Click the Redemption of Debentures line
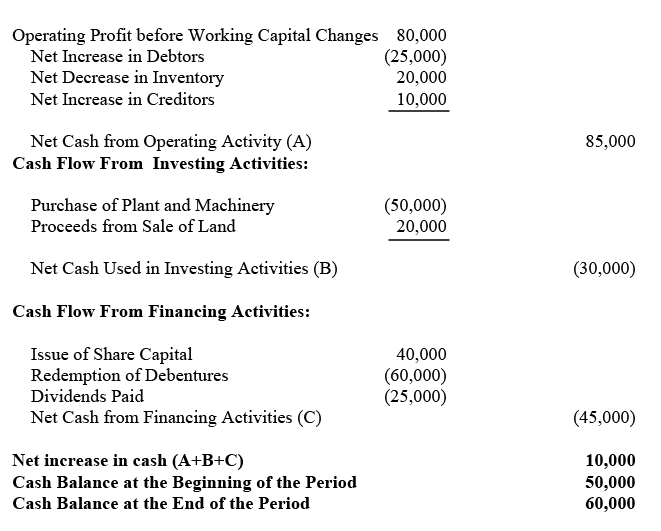The height and width of the screenshot is (531, 661). click(129, 375)
